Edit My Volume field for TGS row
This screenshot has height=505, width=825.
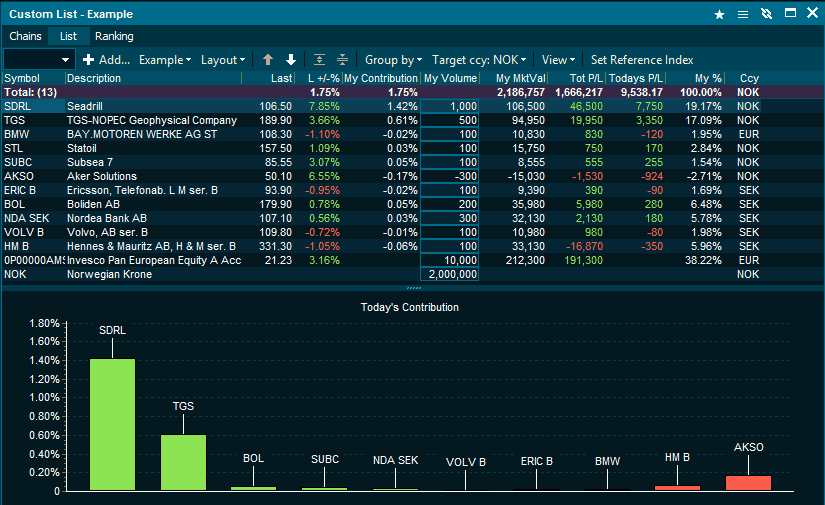click(450, 120)
